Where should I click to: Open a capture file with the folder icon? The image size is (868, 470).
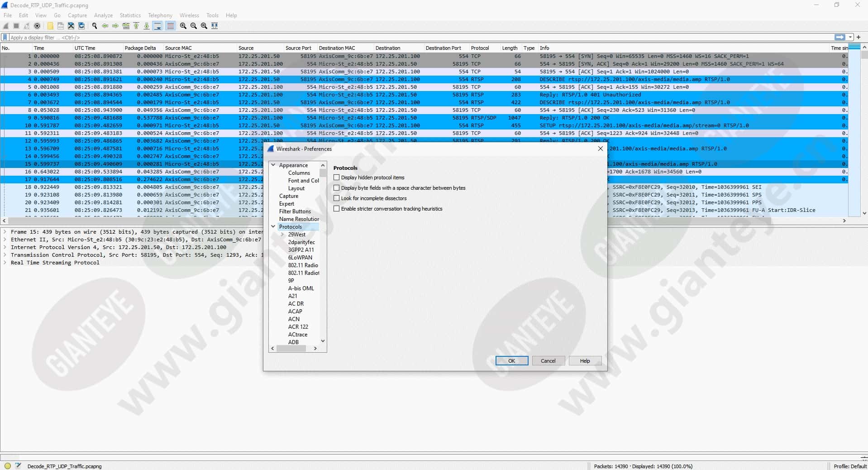pyautogui.click(x=50, y=26)
